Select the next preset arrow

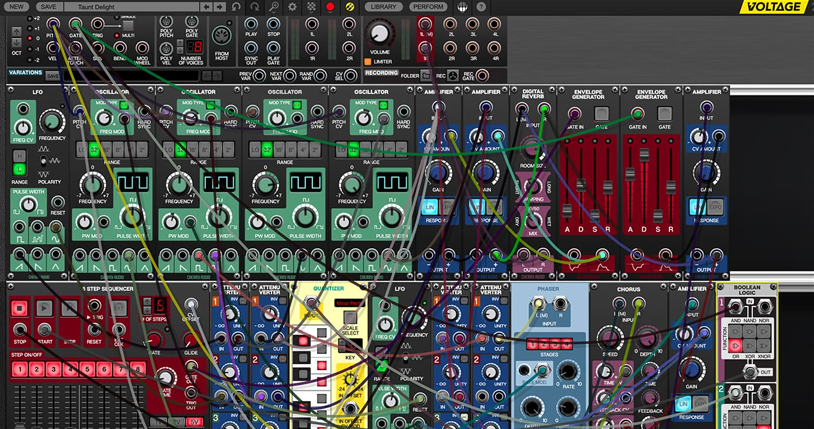pyautogui.click(x=218, y=6)
